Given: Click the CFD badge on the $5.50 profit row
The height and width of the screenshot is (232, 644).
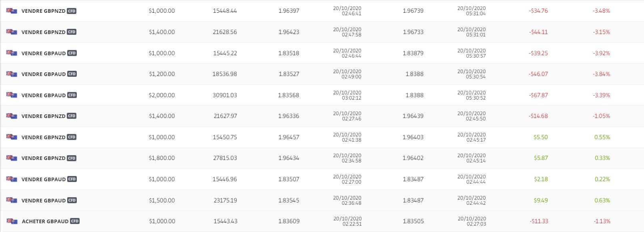Looking at the screenshot, I should (72, 137).
